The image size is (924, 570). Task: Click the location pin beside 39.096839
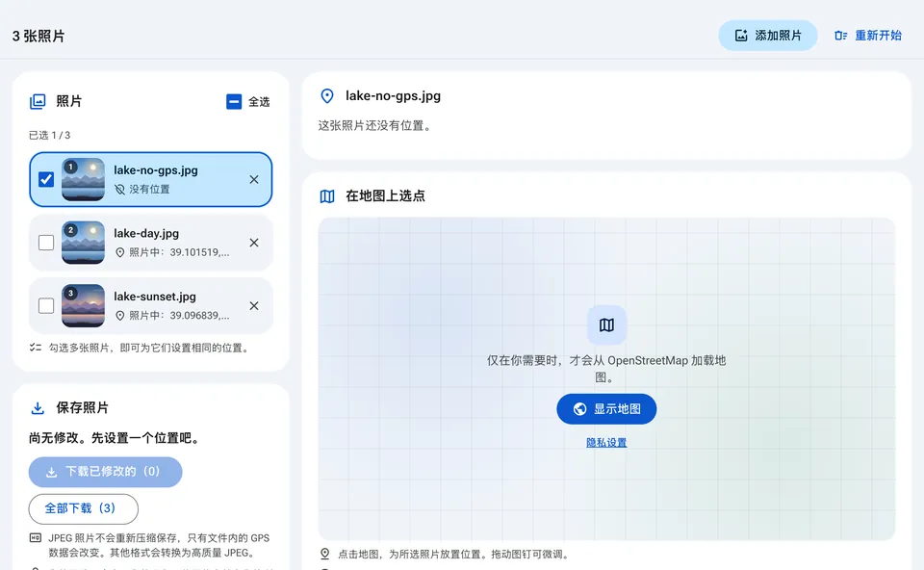pyautogui.click(x=119, y=316)
